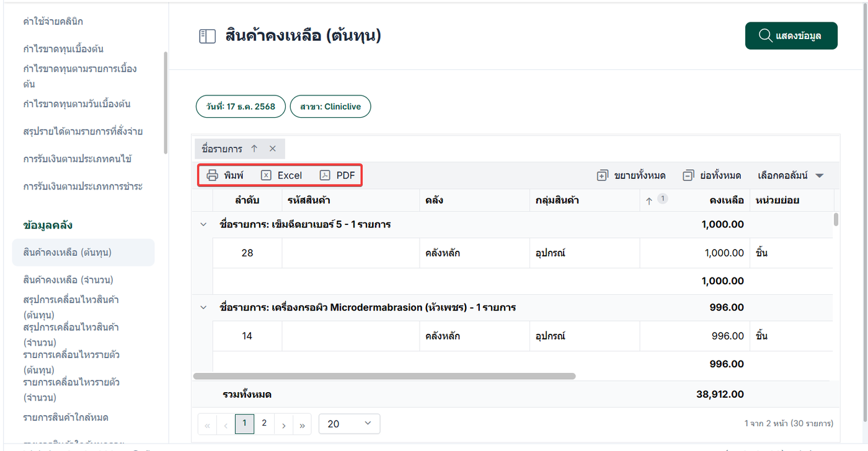The image size is (868, 451).
Task: Go to page 2
Action: [x=264, y=423]
